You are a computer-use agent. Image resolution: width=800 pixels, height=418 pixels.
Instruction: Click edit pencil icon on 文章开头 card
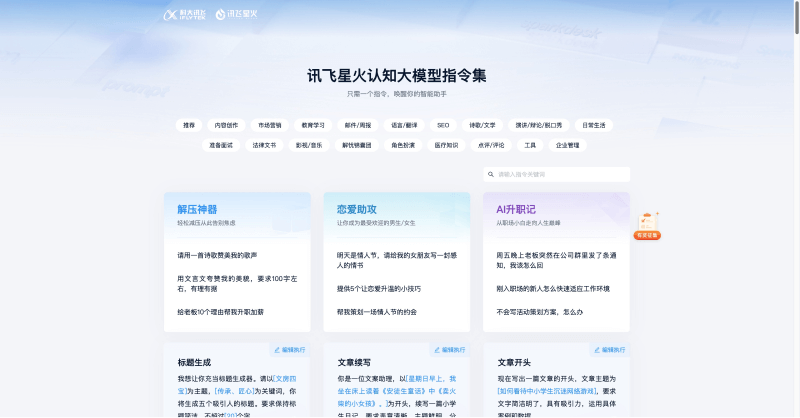[597, 350]
